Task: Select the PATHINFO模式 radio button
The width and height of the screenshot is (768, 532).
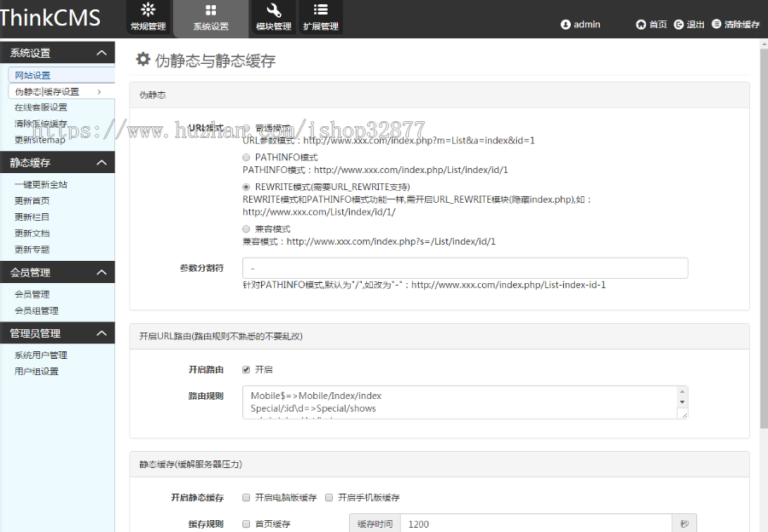Action: 247,157
